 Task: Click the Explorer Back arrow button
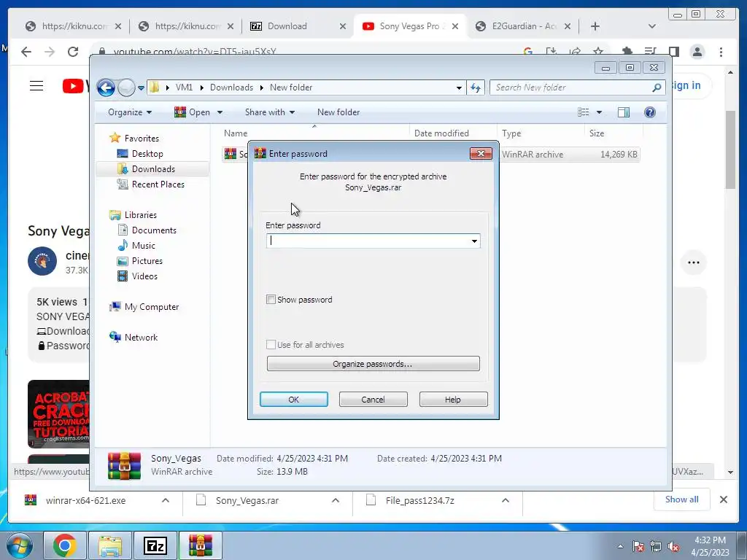pos(106,87)
